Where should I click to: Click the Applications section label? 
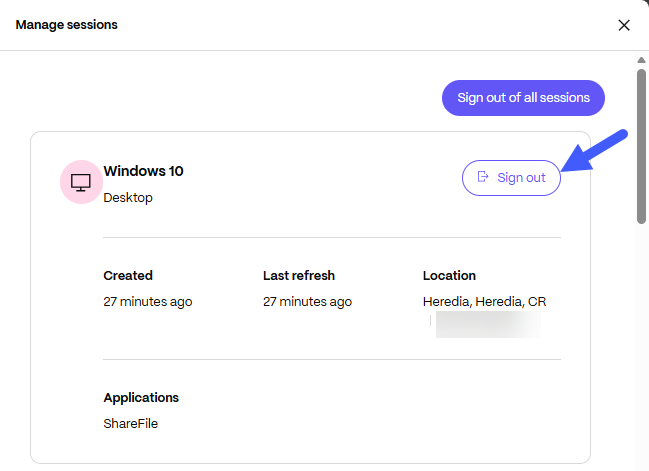pyautogui.click(x=141, y=397)
